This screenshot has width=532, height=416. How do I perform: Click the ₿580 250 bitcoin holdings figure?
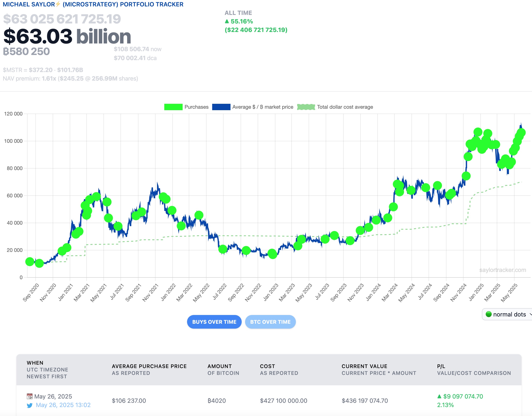(x=26, y=51)
